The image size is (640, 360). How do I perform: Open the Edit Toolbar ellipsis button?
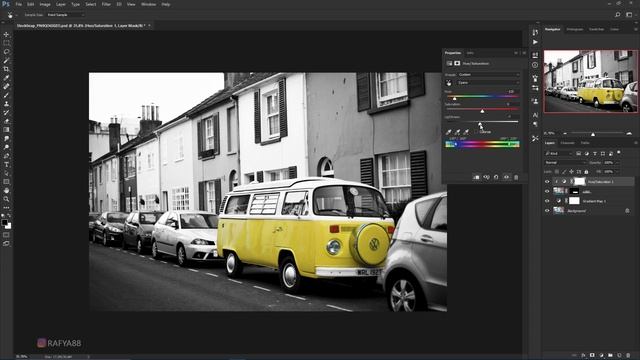(x=6, y=207)
